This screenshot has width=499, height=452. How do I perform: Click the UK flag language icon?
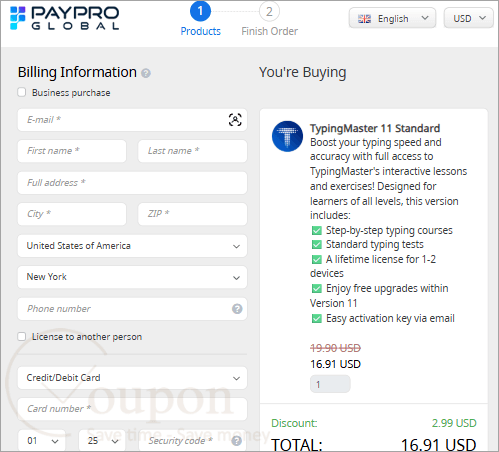364,19
